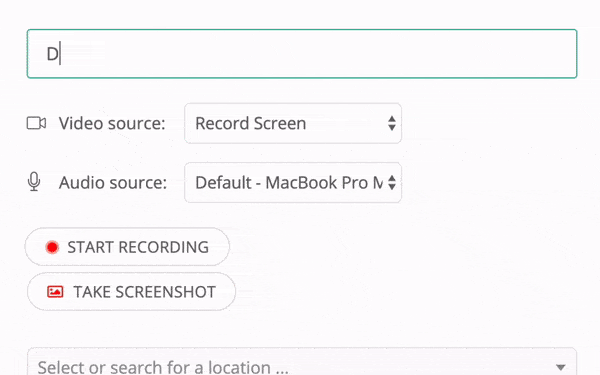Click the title text field containing "D"
600x375 pixels.
302,54
